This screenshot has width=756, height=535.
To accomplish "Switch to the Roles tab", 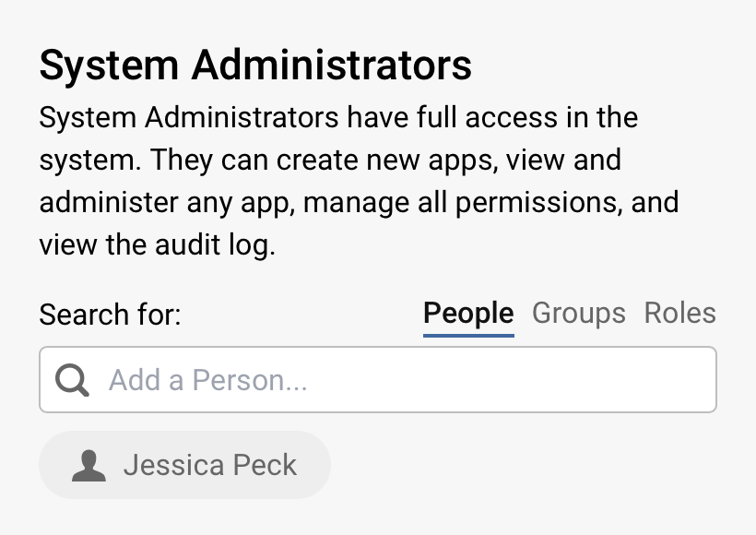I will pyautogui.click(x=679, y=313).
